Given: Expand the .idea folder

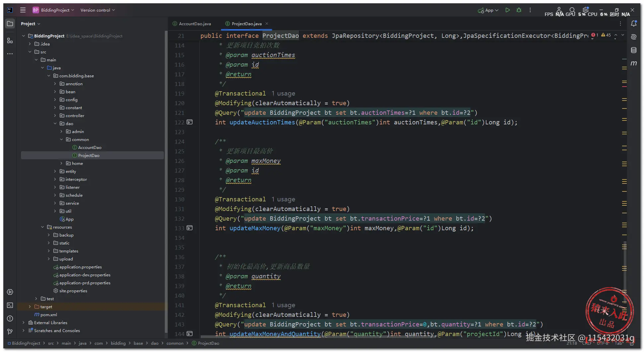Looking at the screenshot, I should pyautogui.click(x=30, y=44).
